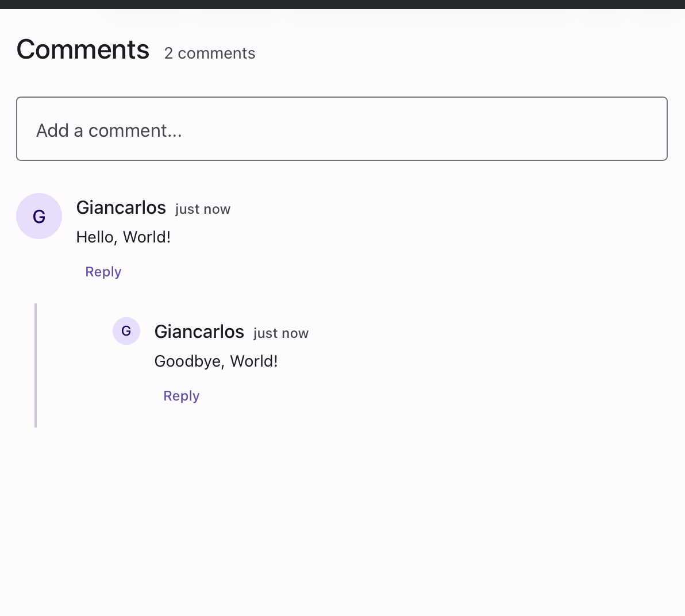685x616 pixels.
Task: Reply to the 'Goodbye, World!' comment
Action: (x=182, y=396)
